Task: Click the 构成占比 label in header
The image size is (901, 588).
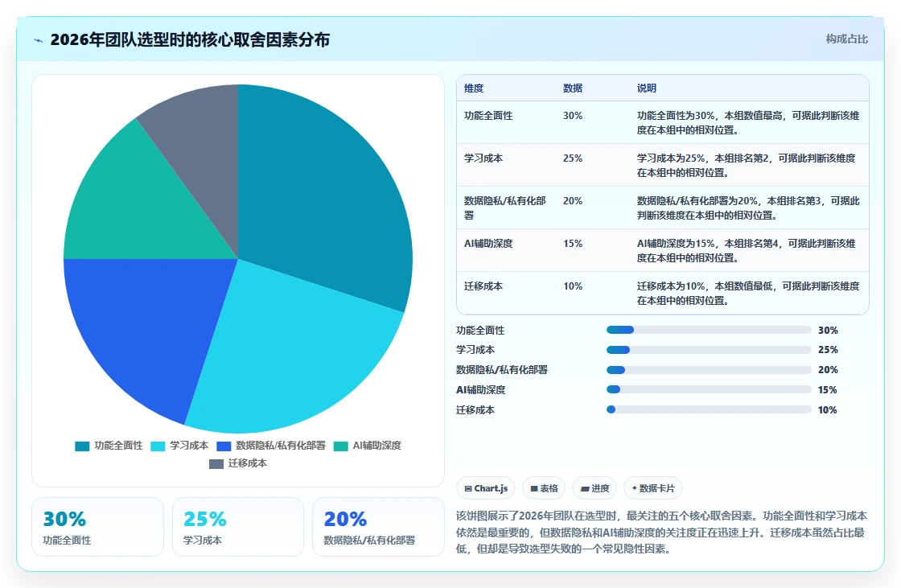Action: (x=846, y=39)
